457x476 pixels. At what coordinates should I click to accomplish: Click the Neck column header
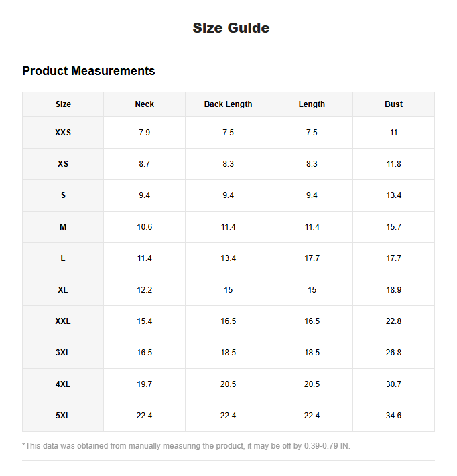coord(144,104)
